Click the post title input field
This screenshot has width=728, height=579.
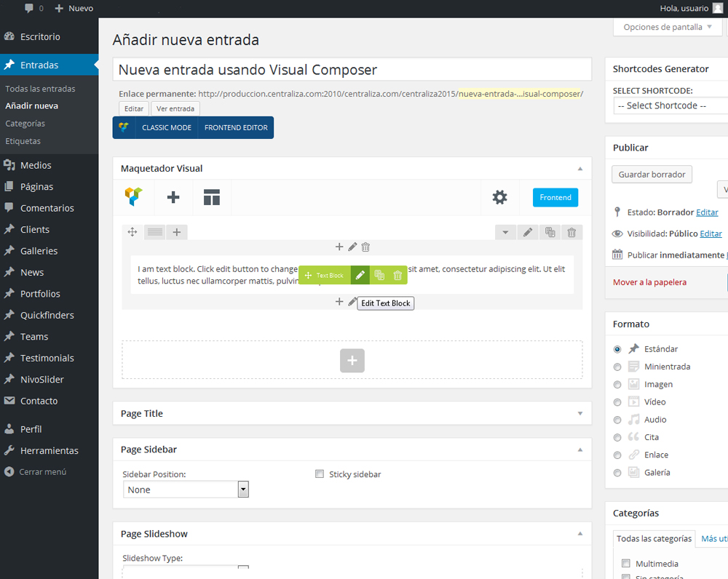[352, 70]
